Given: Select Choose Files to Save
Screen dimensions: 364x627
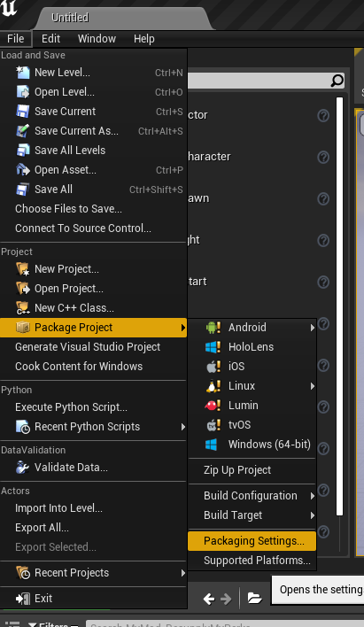Looking at the screenshot, I should [94, 209].
